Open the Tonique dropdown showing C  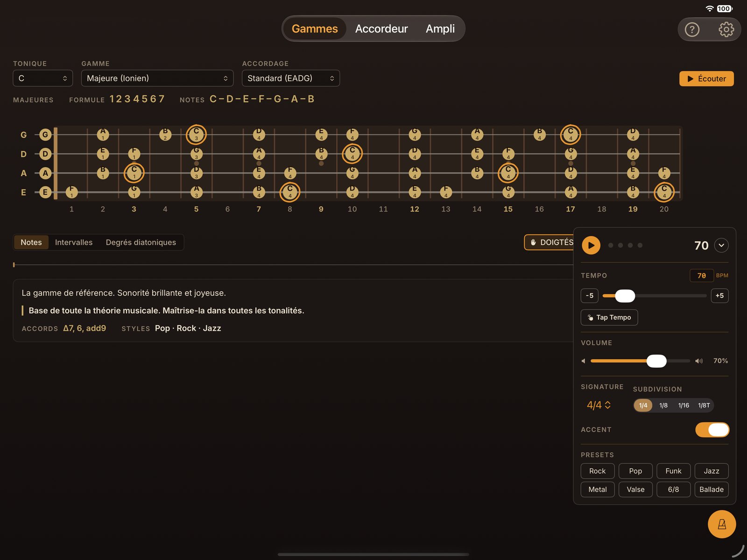point(43,78)
